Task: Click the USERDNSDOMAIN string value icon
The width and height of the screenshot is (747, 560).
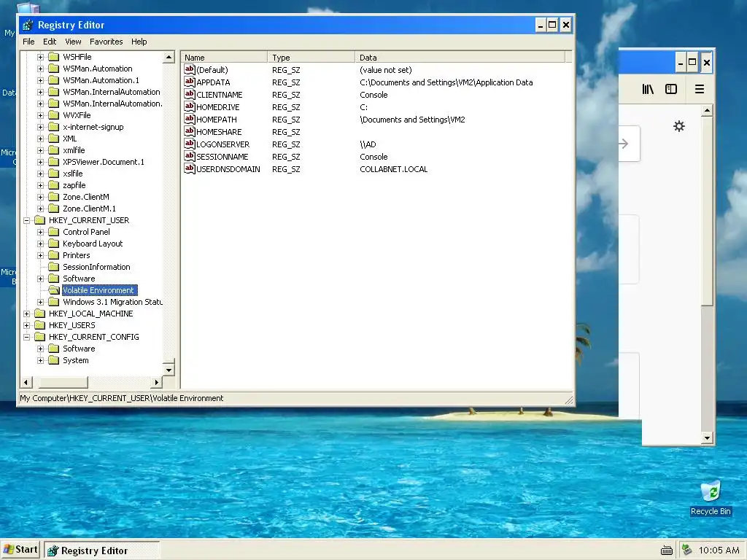Action: 190,168
